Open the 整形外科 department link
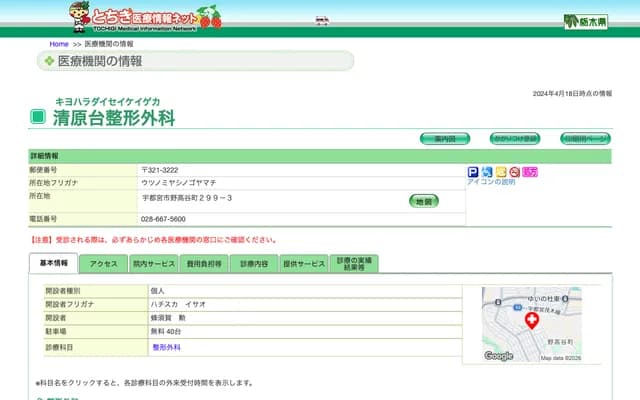The width and height of the screenshot is (640, 400). click(166, 347)
